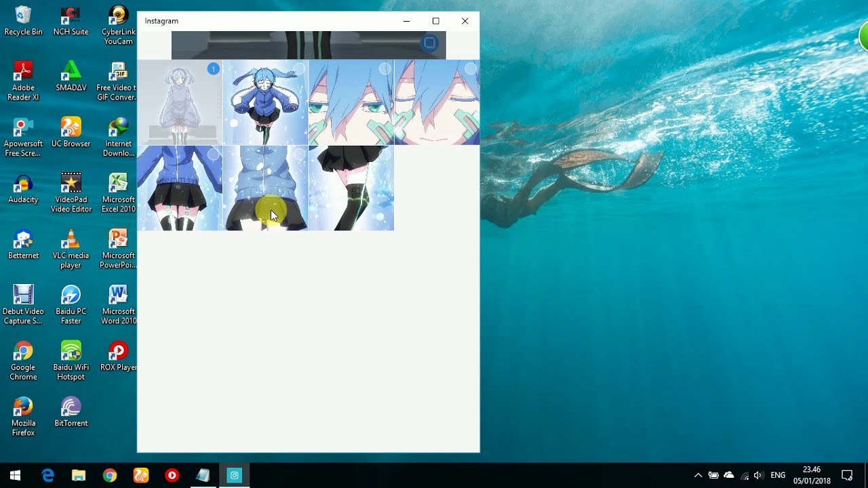Image resolution: width=868 pixels, height=488 pixels.
Task: Open the Google Chrome desktop shortcut
Action: tap(23, 361)
